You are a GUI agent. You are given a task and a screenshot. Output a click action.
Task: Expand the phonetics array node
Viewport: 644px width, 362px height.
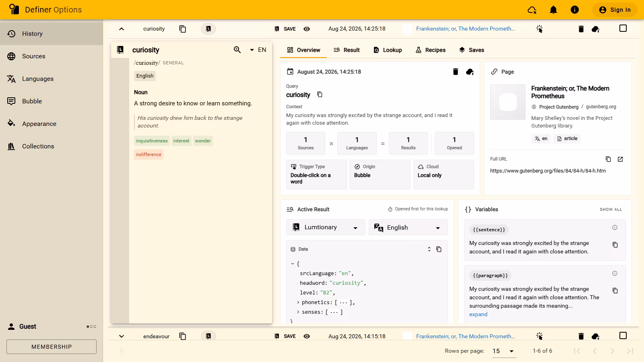(298, 302)
